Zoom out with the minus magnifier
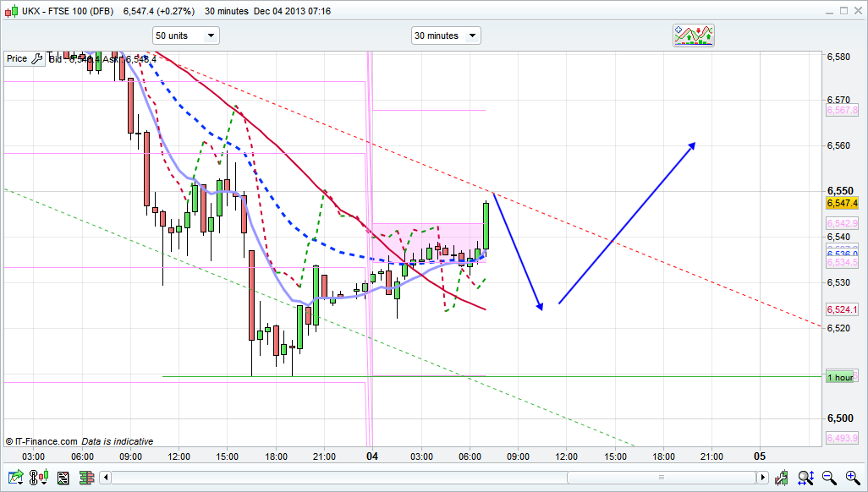868x492 pixels. (x=828, y=478)
